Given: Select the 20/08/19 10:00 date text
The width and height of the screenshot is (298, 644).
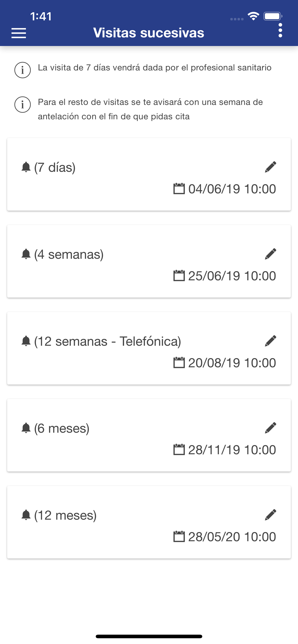Looking at the screenshot, I should [x=232, y=363].
